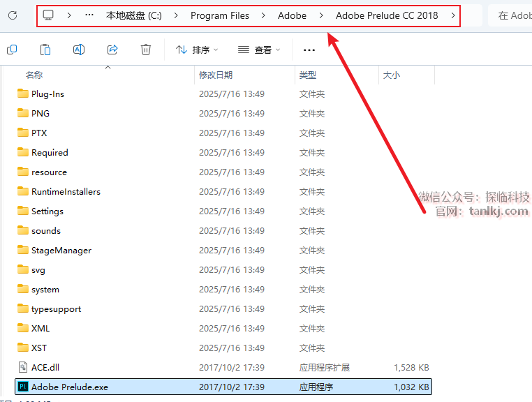The image size is (532, 402).
Task: Open the toolbar's three-dot more options menu
Action: coord(309,50)
